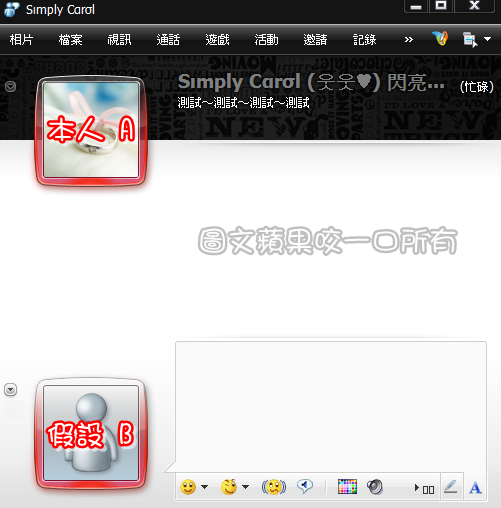The width and height of the screenshot is (501, 508).
Task: Click the personal message 測試~測試 text
Action: (243, 103)
